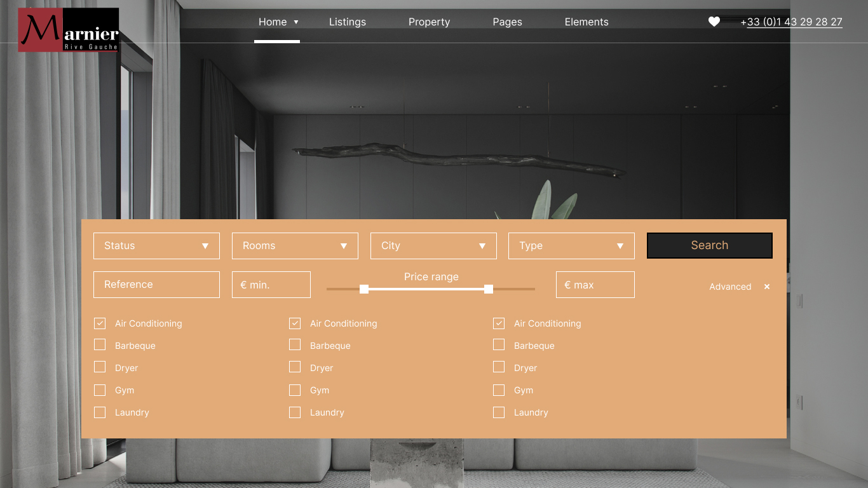The width and height of the screenshot is (868, 488).
Task: Click the left Price range slider handle
Action: tap(364, 289)
